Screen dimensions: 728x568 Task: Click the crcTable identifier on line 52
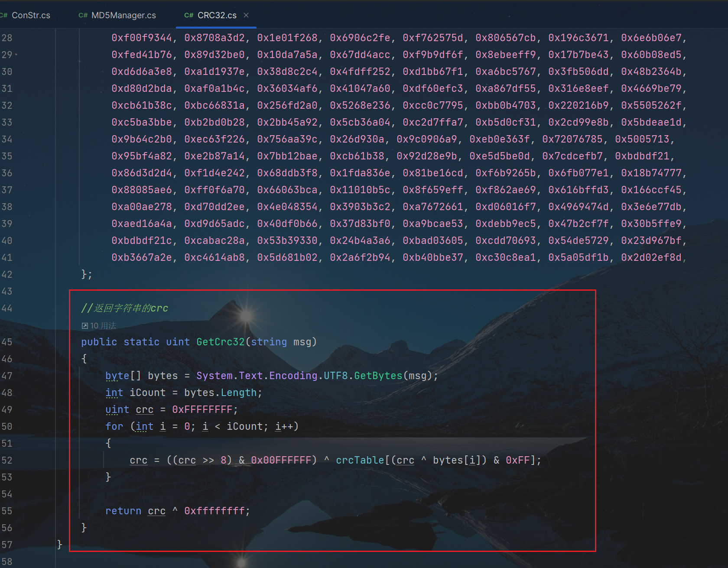[360, 460]
